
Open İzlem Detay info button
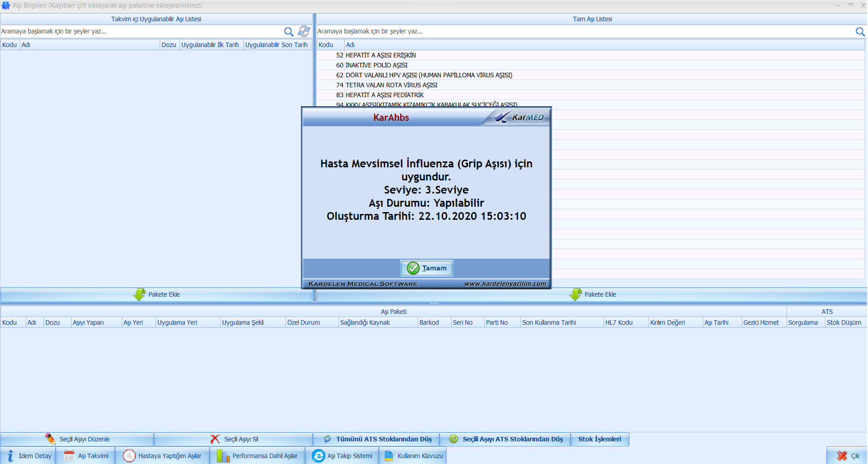(x=29, y=456)
